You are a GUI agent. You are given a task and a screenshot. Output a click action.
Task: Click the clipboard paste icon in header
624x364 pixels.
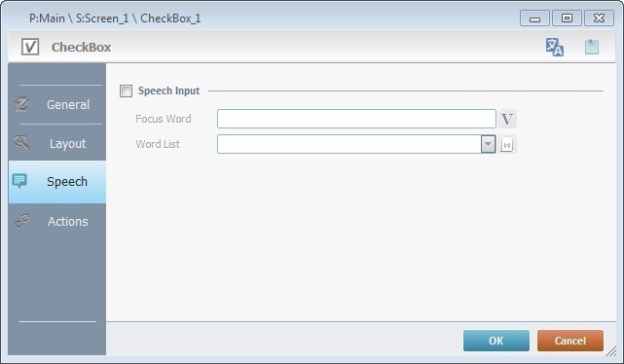[591, 47]
